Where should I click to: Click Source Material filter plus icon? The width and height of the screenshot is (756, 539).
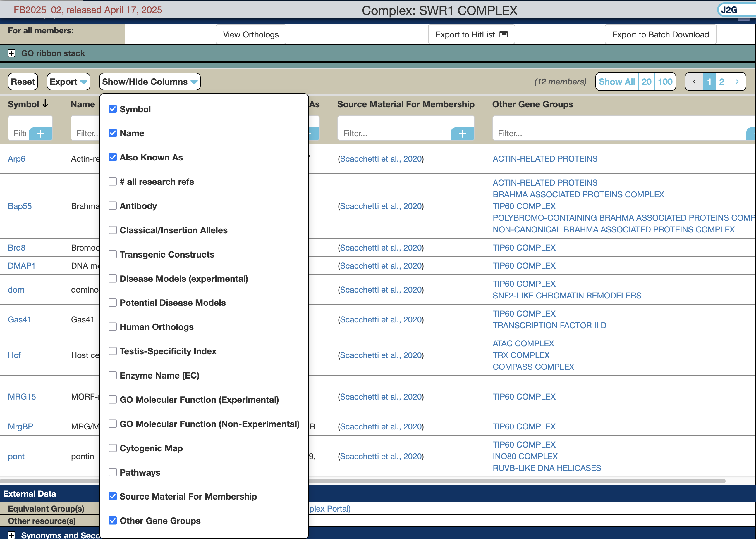[462, 134]
